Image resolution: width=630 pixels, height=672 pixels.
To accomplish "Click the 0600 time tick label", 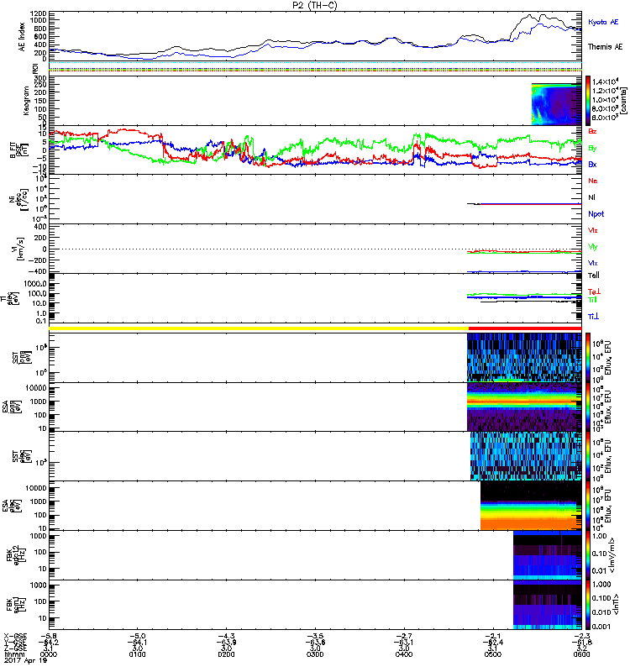I will (x=581, y=654).
